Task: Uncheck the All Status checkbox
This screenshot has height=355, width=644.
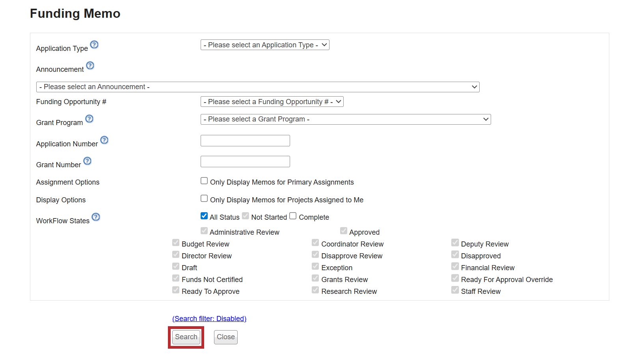Action: pos(204,216)
